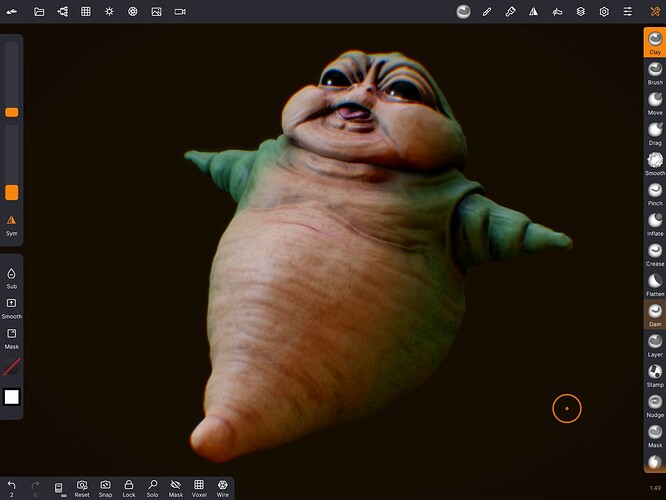Toggle Mask visibility in bottom bar
Screen dimensions: 666x500
click(176, 488)
